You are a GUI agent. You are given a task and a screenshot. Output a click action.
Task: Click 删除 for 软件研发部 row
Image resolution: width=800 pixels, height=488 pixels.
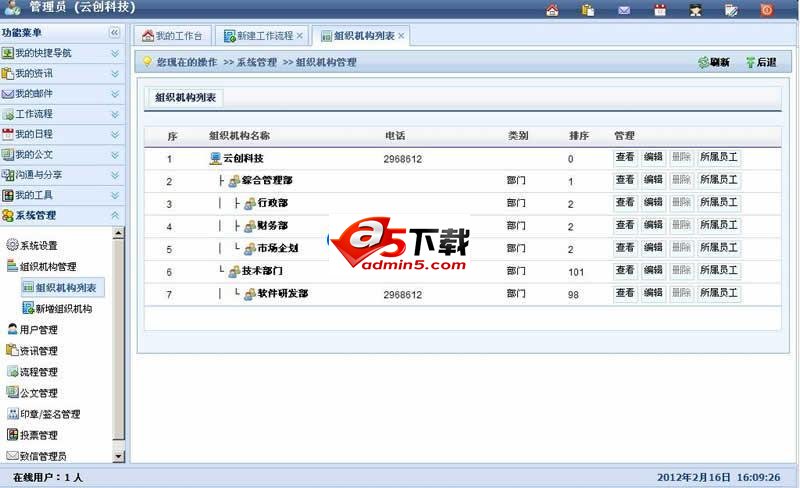[x=681, y=294]
